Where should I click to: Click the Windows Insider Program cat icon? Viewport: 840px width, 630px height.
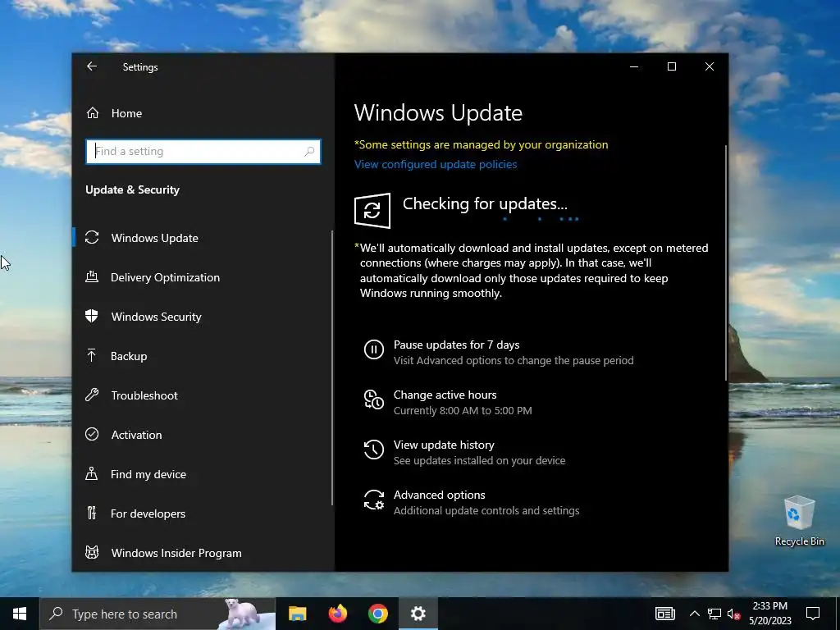pos(92,552)
